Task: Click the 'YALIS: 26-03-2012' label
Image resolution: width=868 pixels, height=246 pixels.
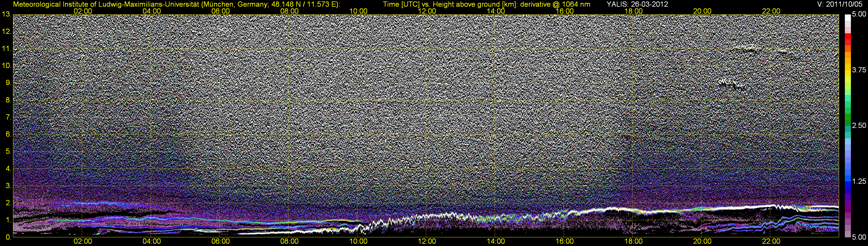Action: 637,4
